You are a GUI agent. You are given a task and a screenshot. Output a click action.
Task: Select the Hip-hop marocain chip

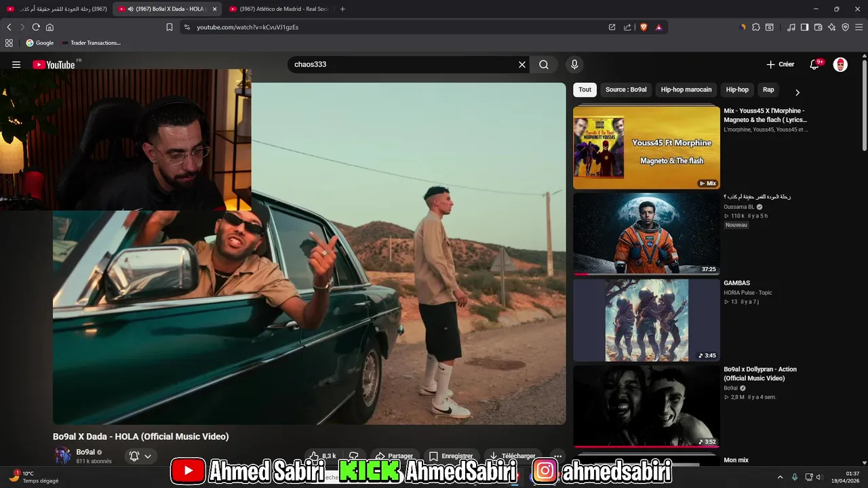click(x=686, y=89)
